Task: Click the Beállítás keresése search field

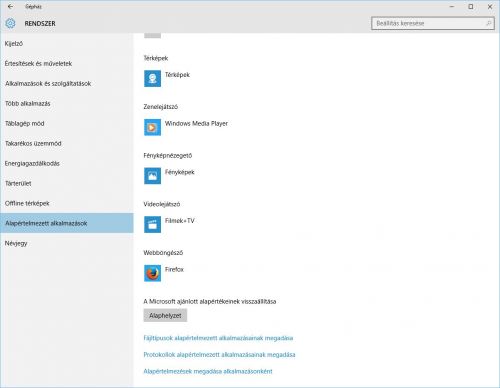Action: click(433, 23)
